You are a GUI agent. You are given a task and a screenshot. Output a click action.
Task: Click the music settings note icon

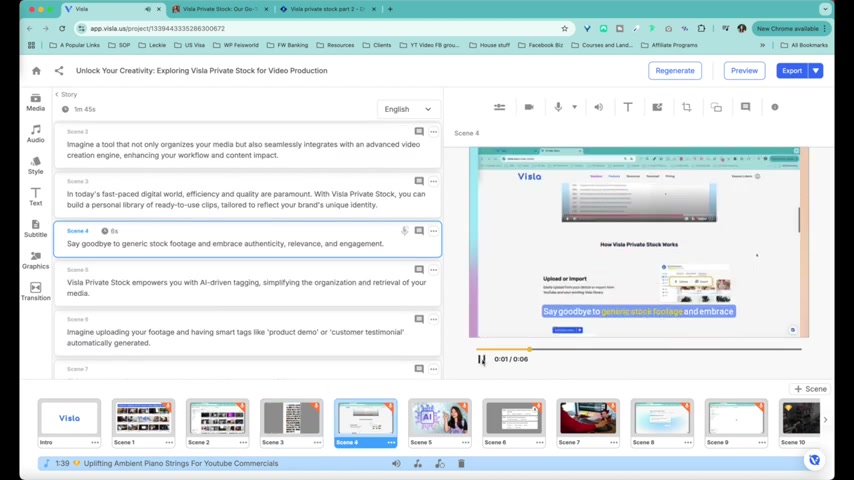tap(440, 464)
